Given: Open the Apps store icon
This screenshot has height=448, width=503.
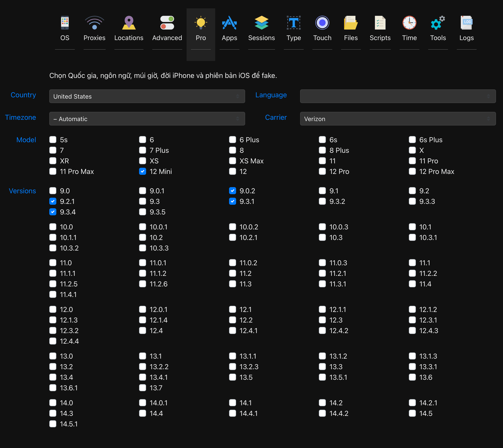Looking at the screenshot, I should (x=229, y=23).
